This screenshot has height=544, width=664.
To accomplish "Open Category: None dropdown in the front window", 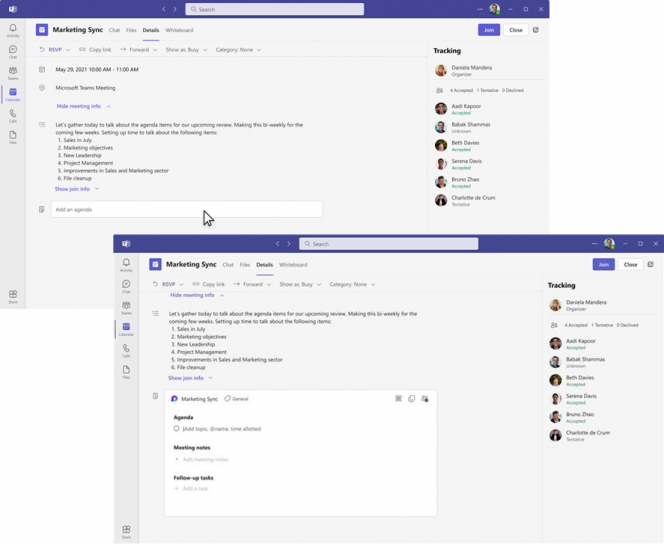I will pyautogui.click(x=352, y=284).
